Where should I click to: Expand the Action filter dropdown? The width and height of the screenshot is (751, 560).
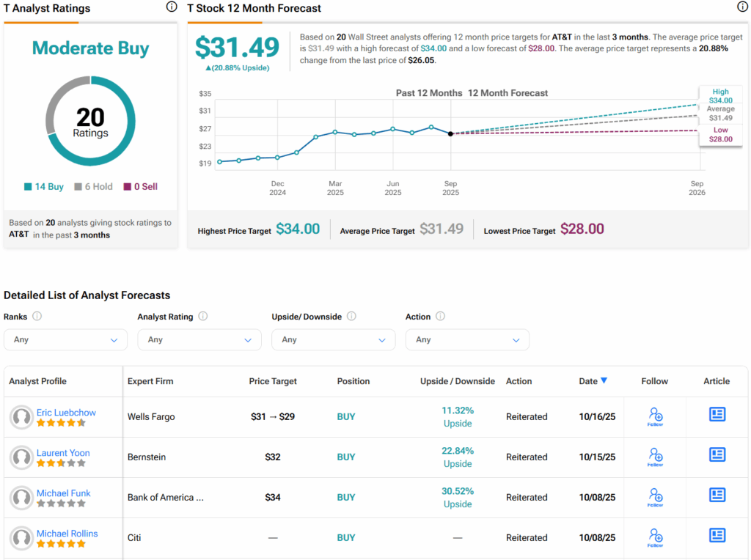point(467,340)
